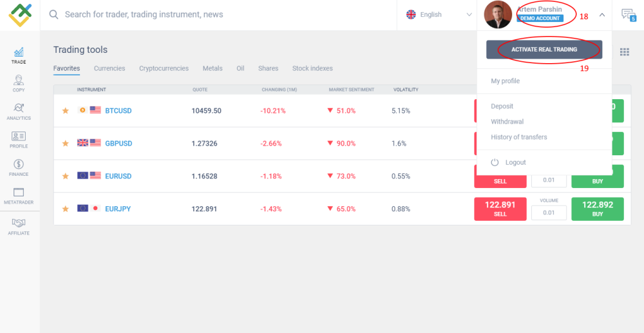Image resolution: width=644 pixels, height=333 pixels.
Task: Toggle favorite star for BTCUSD
Action: click(65, 111)
